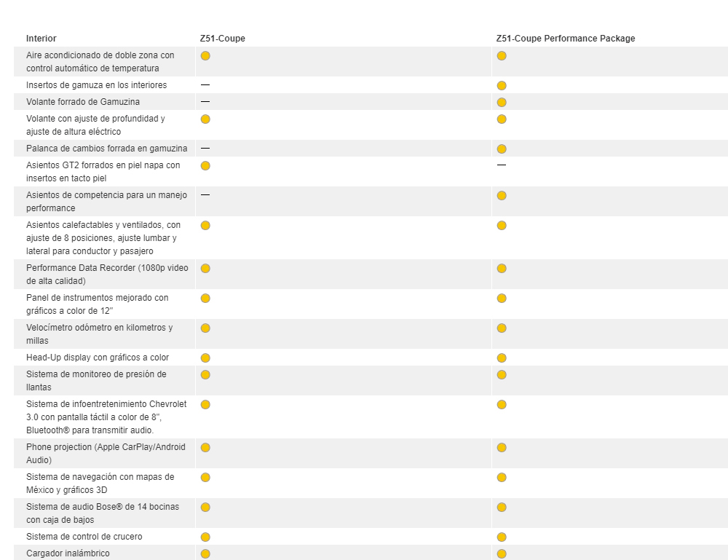Click Performance Package dot for Insertos de gamuza

(502, 86)
